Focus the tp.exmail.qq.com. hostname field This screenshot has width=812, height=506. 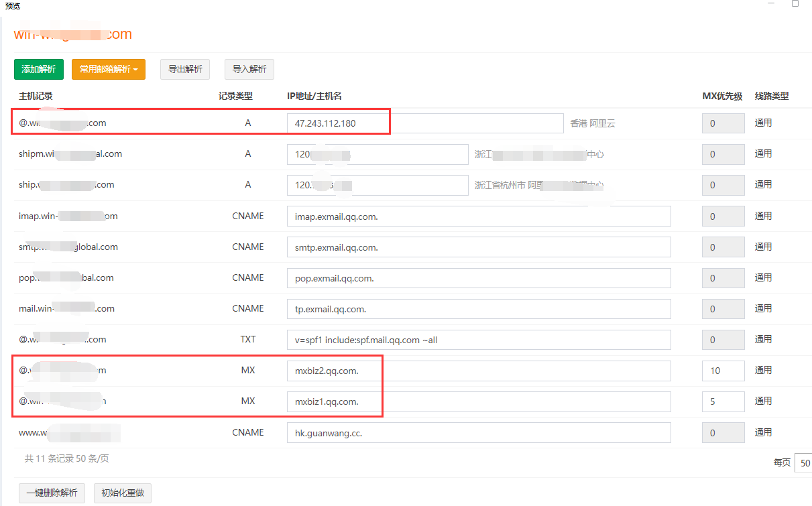(478, 309)
